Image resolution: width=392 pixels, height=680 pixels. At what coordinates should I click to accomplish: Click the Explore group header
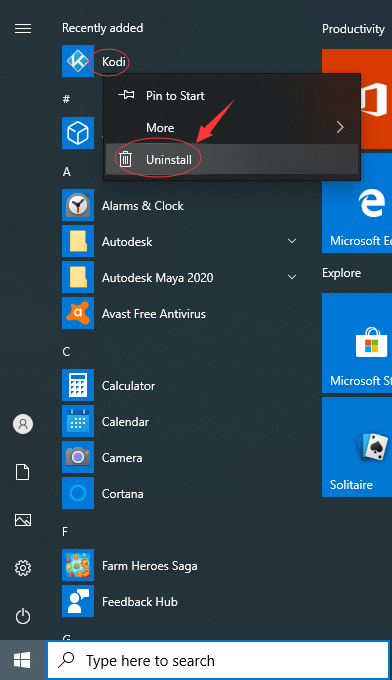[341, 273]
